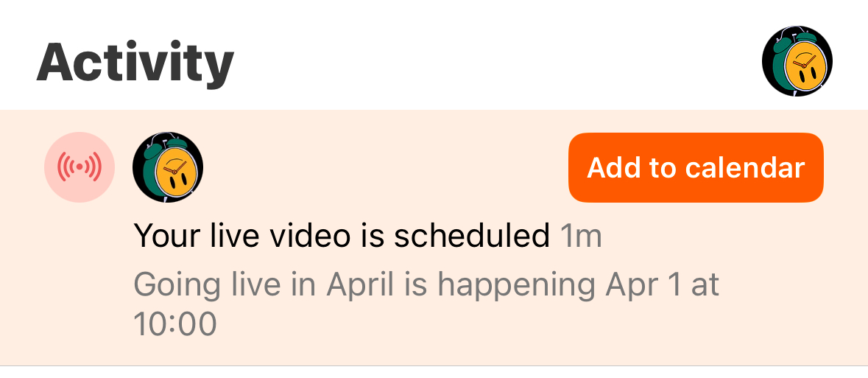Image resolution: width=868 pixels, height=378 pixels.
Task: Click the words 'Your live video' in the notification
Action: (242, 236)
